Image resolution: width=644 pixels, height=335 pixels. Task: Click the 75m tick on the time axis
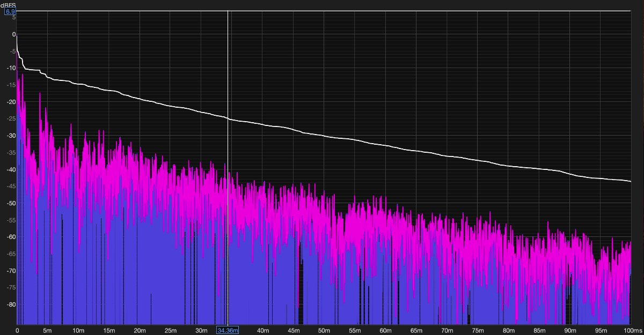pyautogui.click(x=477, y=330)
